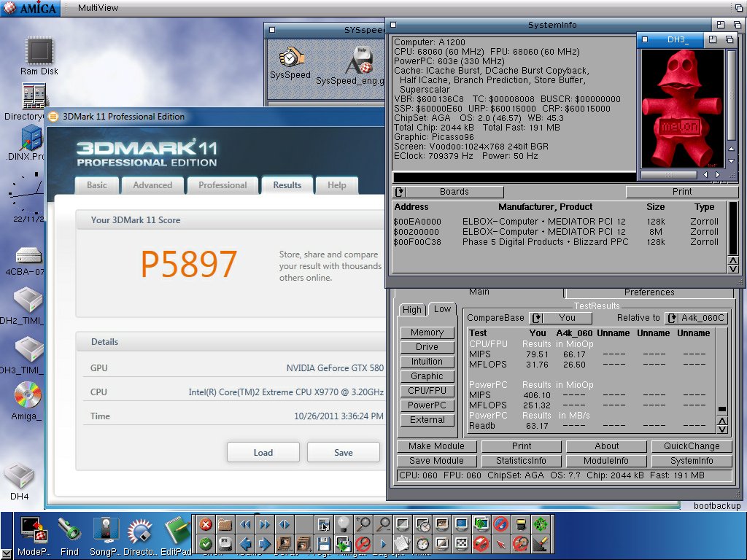747x560 pixels.
Task: Click the About button in SysSpeed
Action: tap(606, 446)
